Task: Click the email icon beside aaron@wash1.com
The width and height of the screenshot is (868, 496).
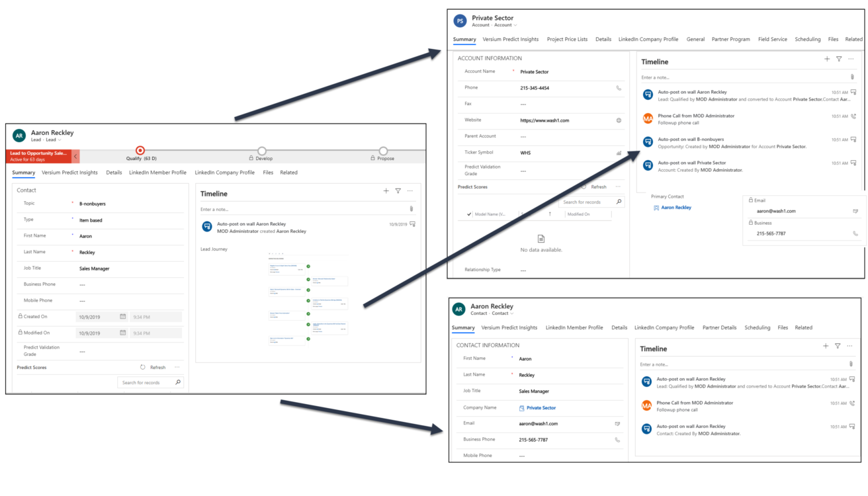Action: [x=617, y=423]
